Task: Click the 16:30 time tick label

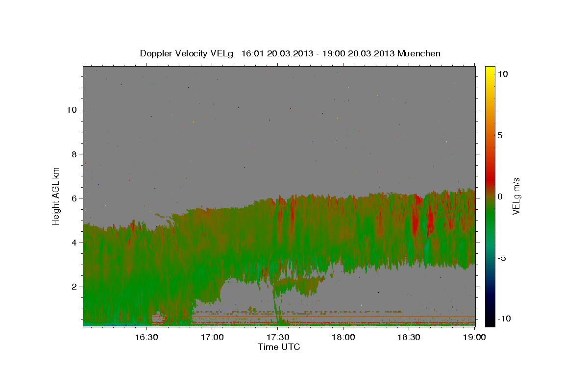Action: [147, 337]
